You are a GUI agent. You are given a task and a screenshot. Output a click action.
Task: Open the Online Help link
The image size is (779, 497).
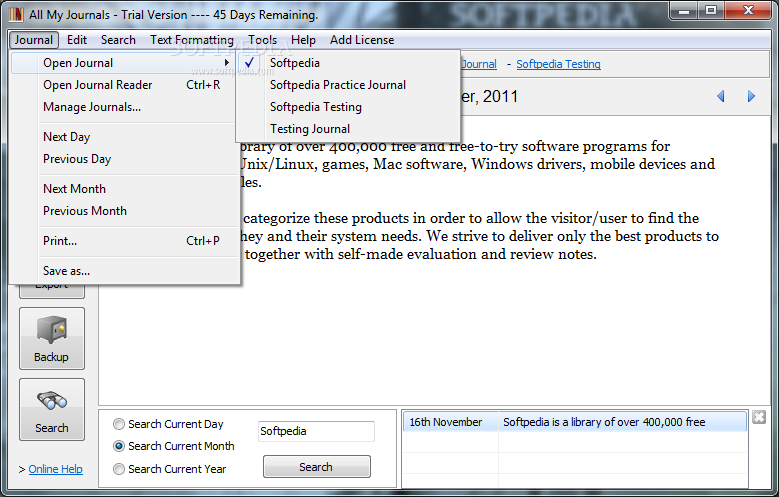click(x=56, y=469)
